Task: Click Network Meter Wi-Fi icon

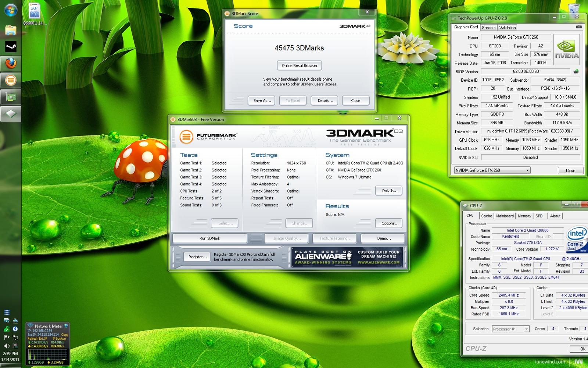Action: click(31, 326)
